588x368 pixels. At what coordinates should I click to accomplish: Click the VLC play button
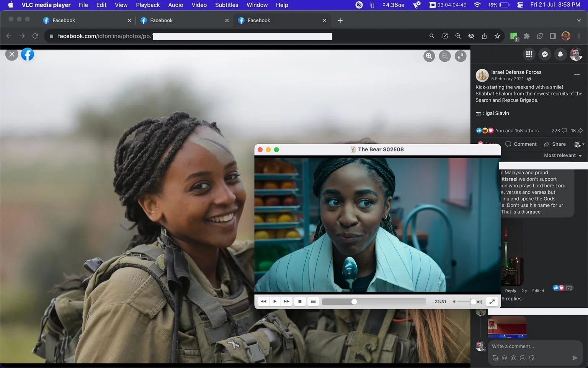(x=275, y=301)
